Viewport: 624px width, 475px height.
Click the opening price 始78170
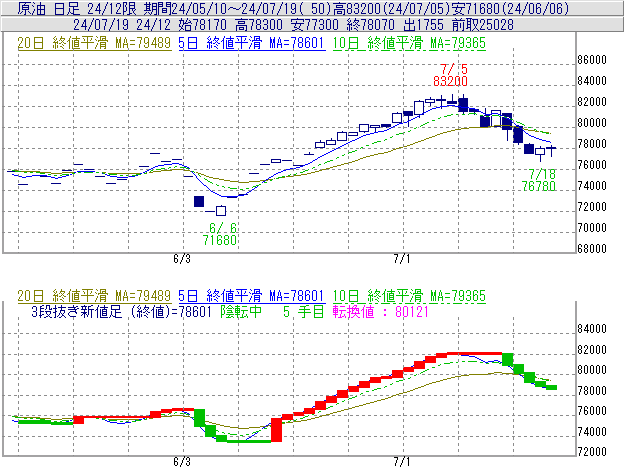click(203, 25)
